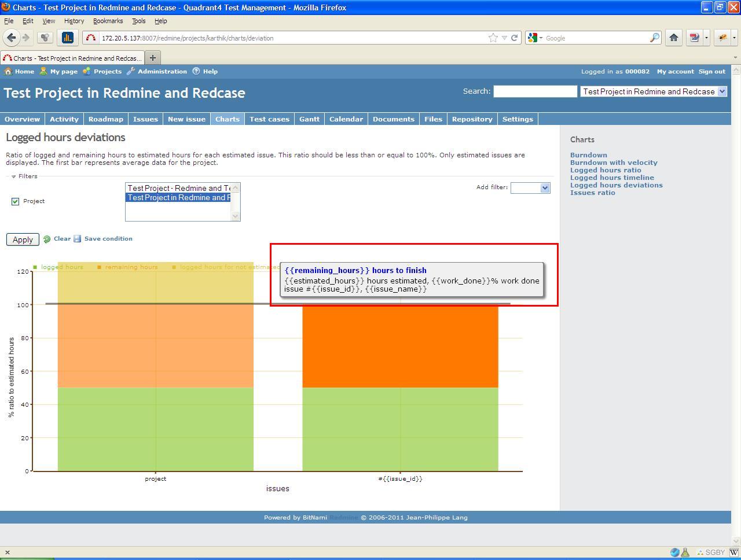Open My account link
Screen dimensions: 741x560
(675, 72)
